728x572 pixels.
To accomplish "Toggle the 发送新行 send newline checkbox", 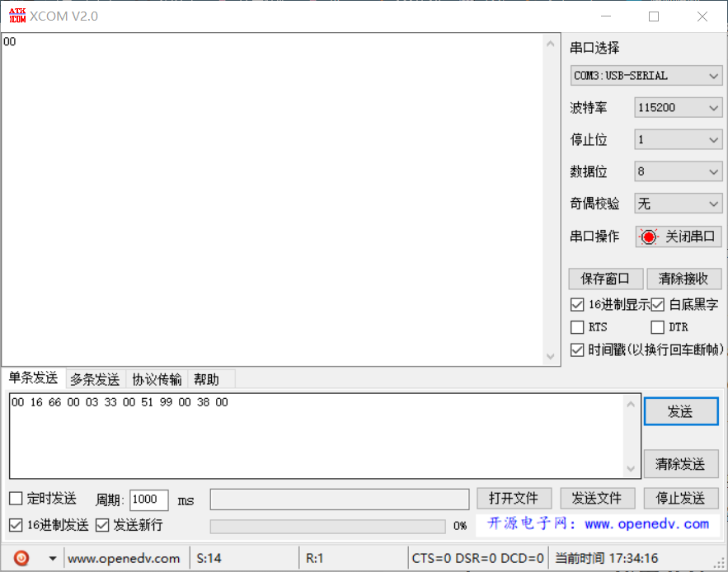I will (102, 525).
